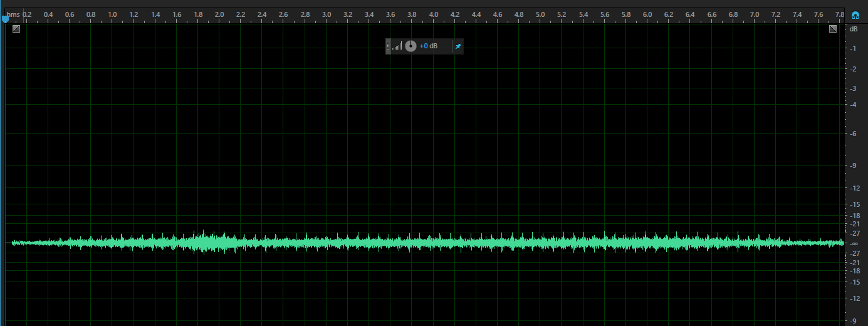Click the -3 value on the dB scale
The height and width of the screenshot is (326, 868).
tap(854, 88)
